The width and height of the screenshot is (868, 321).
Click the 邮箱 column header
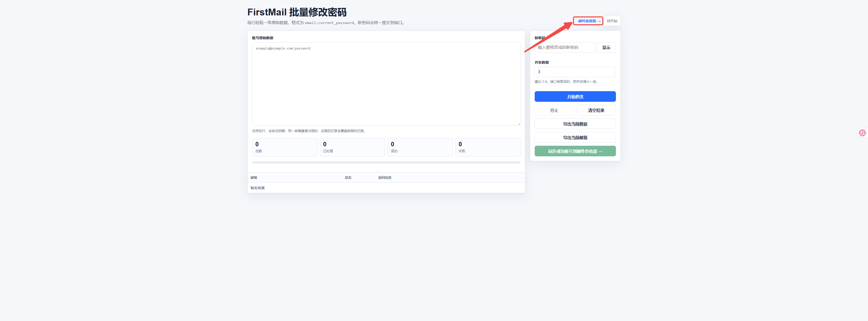[x=254, y=177]
